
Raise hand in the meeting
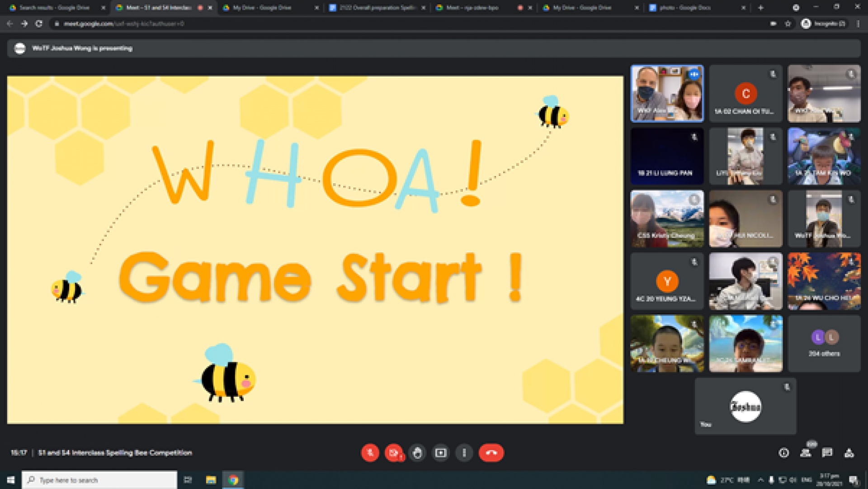417,453
